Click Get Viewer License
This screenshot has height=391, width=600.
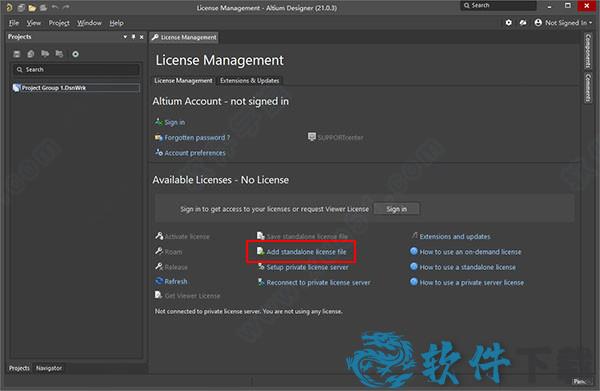pos(192,296)
